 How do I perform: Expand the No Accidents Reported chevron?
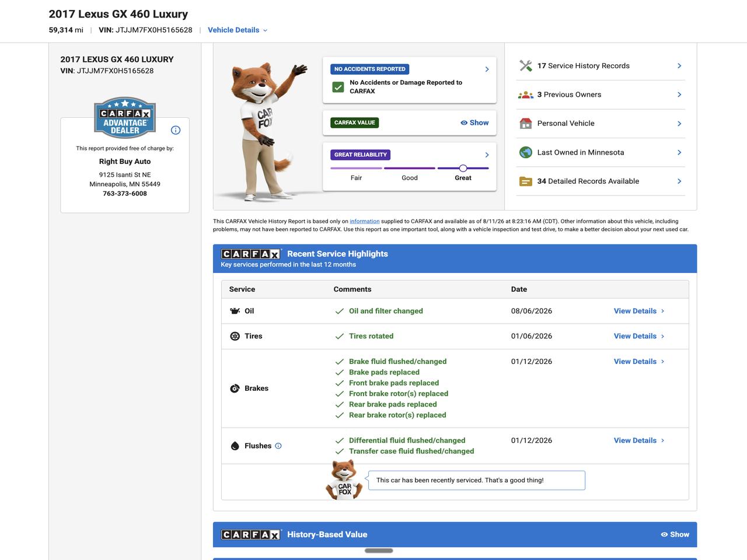[487, 69]
